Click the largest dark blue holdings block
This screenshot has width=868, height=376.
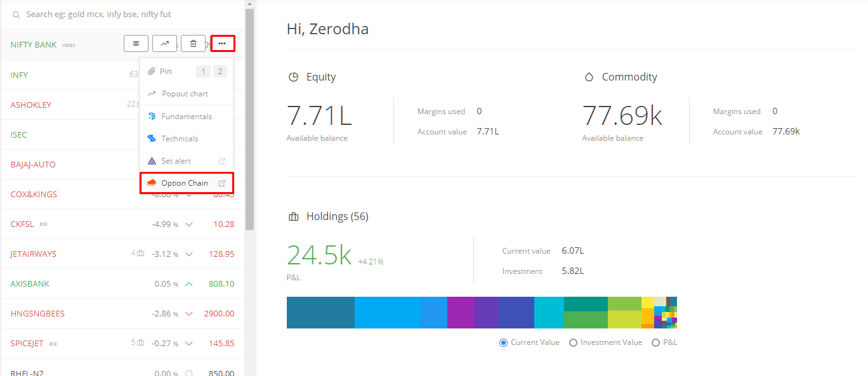pyautogui.click(x=320, y=313)
